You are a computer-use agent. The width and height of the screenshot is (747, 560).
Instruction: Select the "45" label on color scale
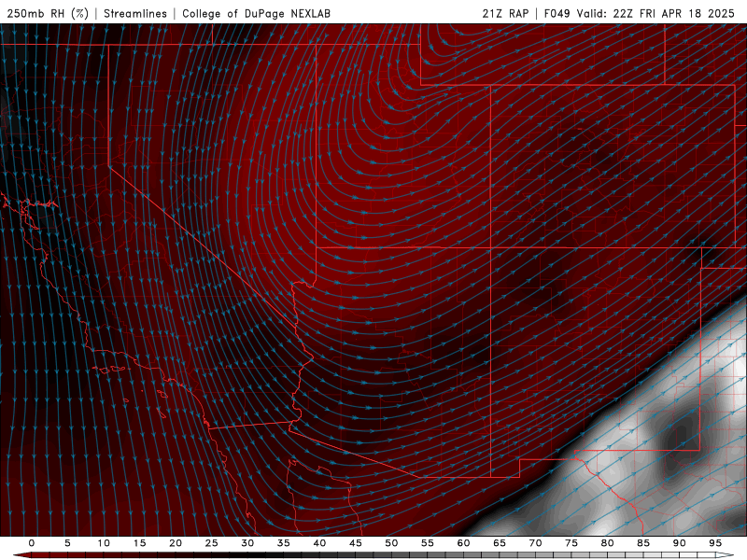(356, 543)
